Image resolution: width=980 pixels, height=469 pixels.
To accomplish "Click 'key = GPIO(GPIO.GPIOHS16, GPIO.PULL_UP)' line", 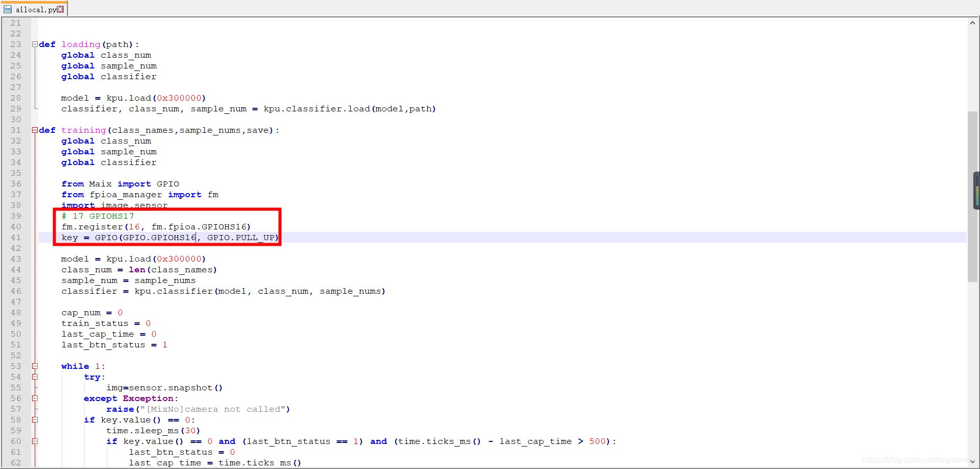I will point(170,238).
